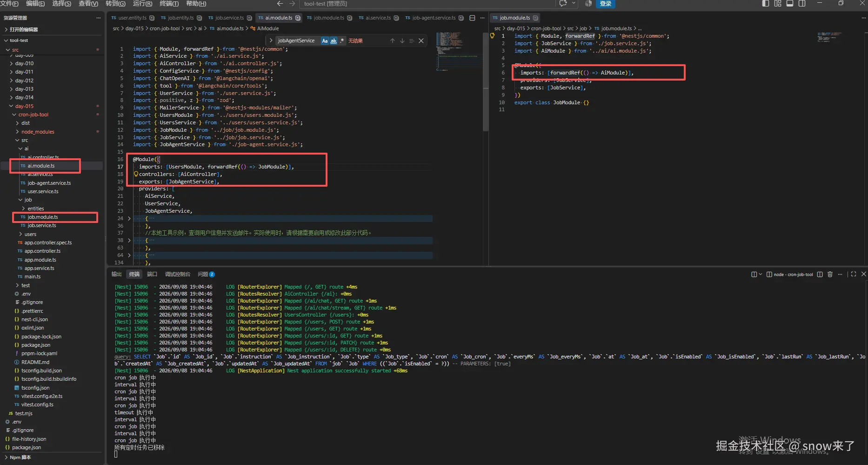Open job.module.ts in the explorer tree
The image size is (868, 465).
pyautogui.click(x=42, y=217)
